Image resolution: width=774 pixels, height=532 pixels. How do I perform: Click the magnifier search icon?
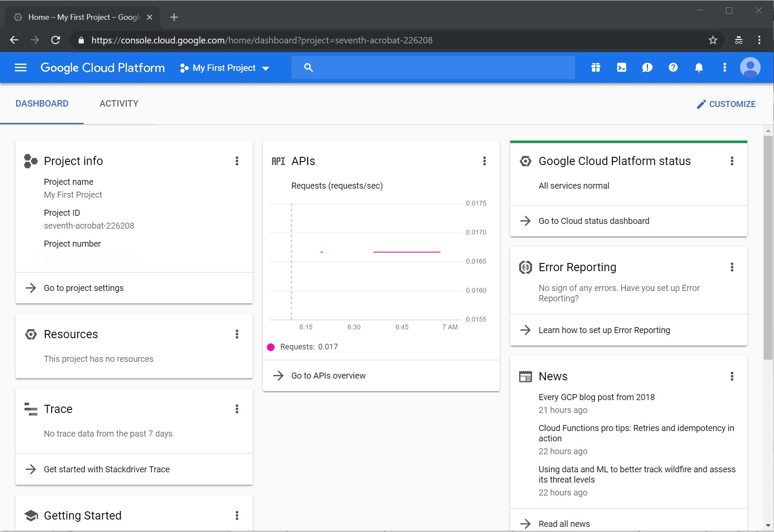pyautogui.click(x=308, y=67)
